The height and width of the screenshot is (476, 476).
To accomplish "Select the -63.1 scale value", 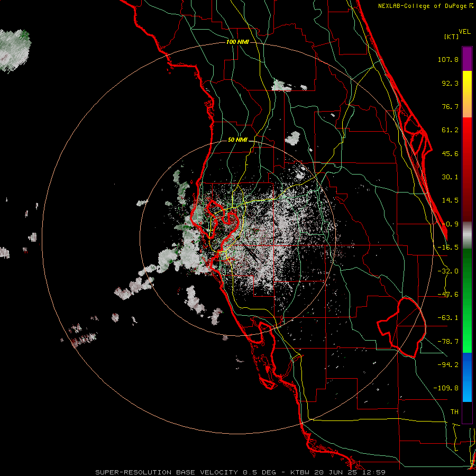I will point(448,318).
